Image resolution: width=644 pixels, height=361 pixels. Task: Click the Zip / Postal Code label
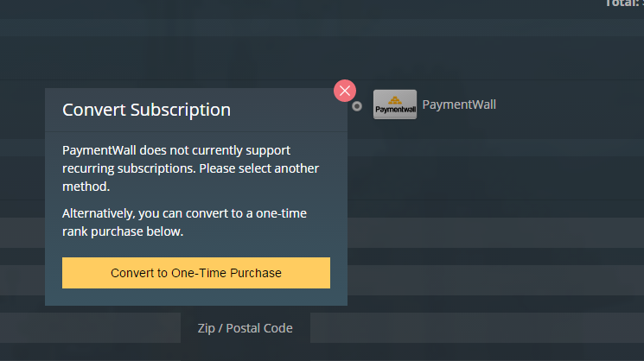coord(245,328)
